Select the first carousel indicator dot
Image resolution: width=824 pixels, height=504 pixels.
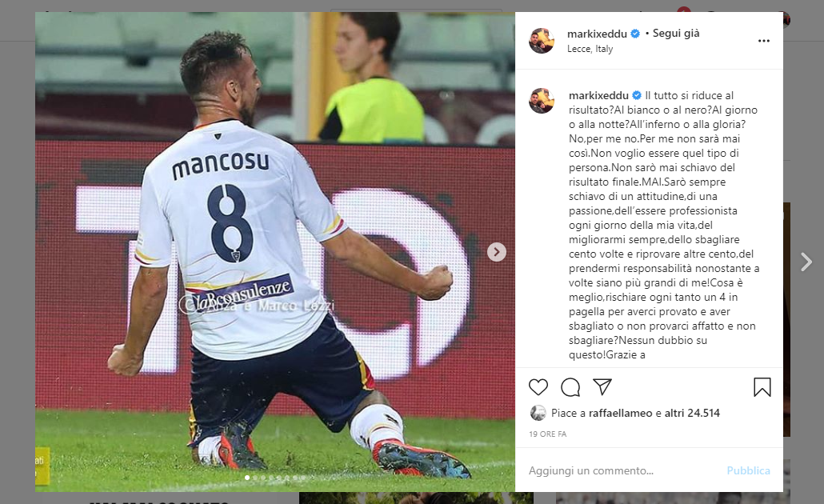(247, 478)
